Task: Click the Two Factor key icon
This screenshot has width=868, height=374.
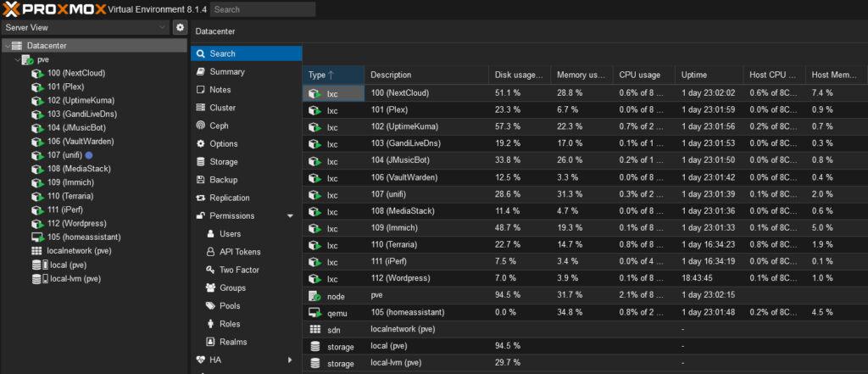Action: (210, 270)
